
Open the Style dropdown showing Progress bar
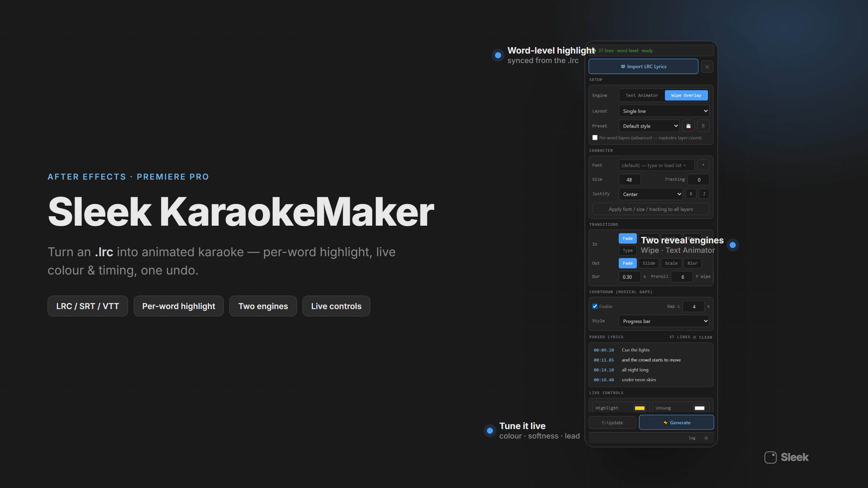(x=664, y=321)
